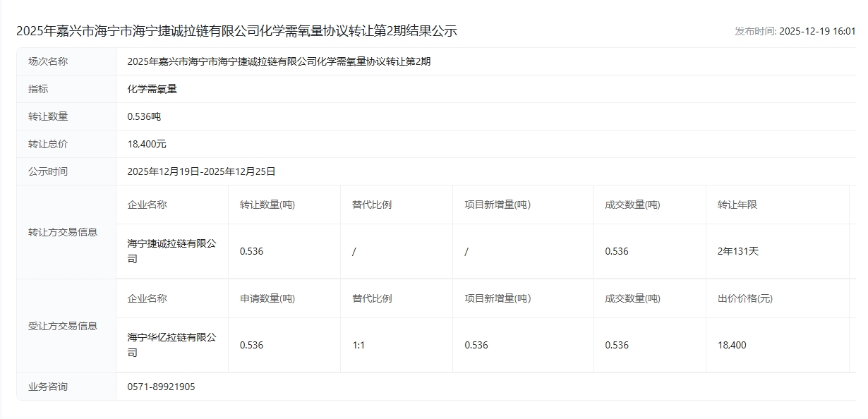Click the 0.536吨 transfer quantity value
The height and width of the screenshot is (419, 868).
[x=144, y=116]
